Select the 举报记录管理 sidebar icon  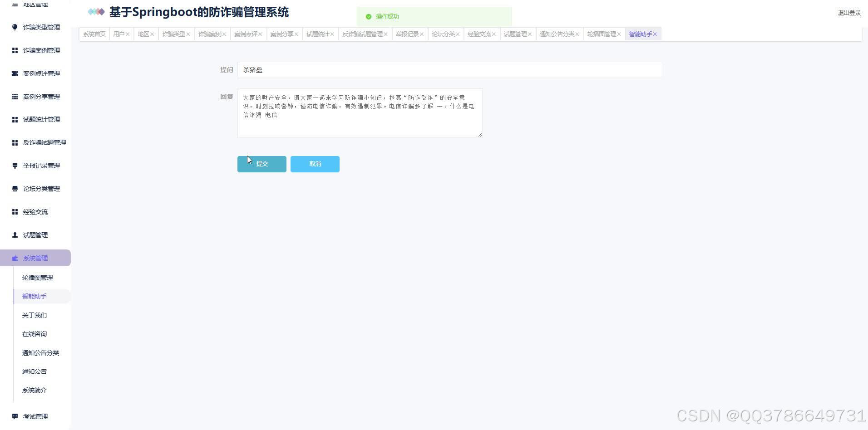[15, 166]
